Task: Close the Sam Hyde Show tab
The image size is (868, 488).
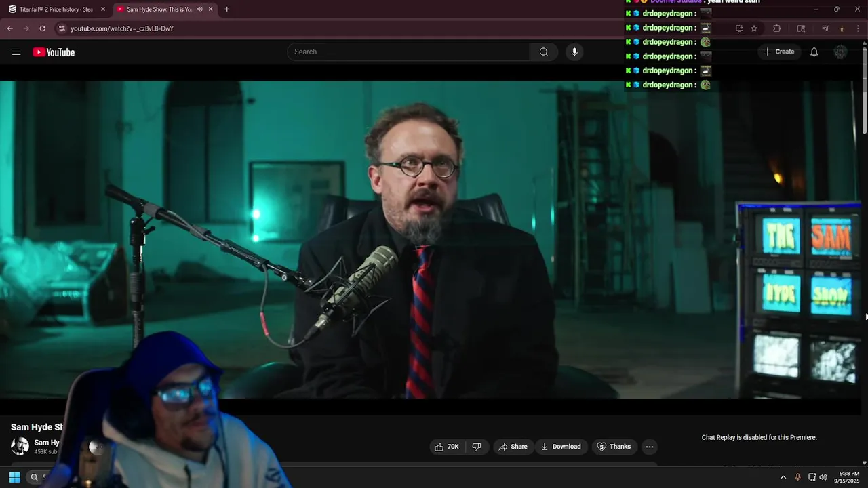Action: [211, 9]
